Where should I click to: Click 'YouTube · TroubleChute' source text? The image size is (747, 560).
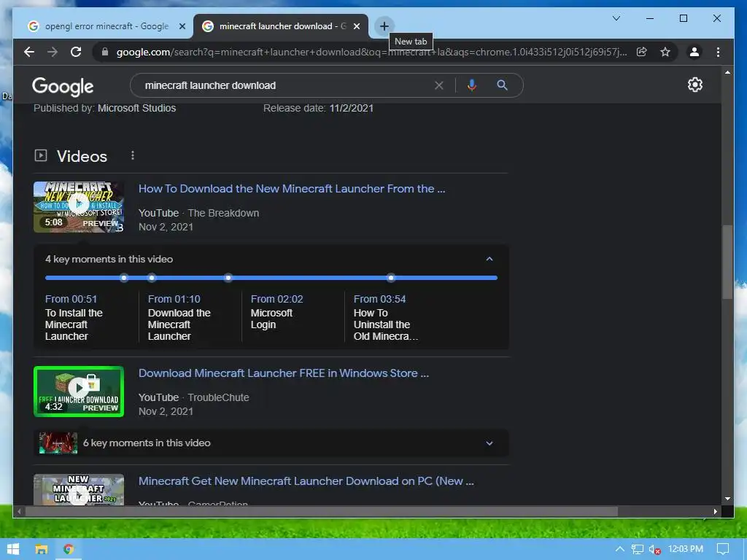194,397
